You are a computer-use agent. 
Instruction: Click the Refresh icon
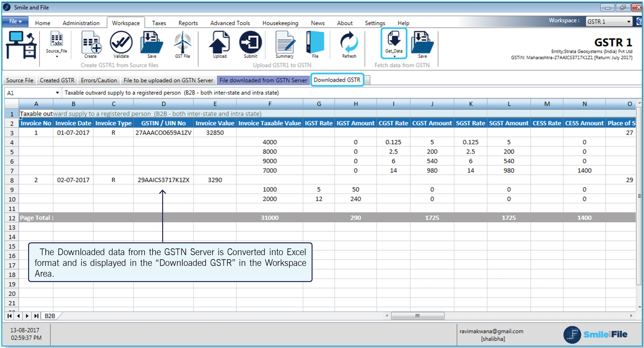point(349,43)
